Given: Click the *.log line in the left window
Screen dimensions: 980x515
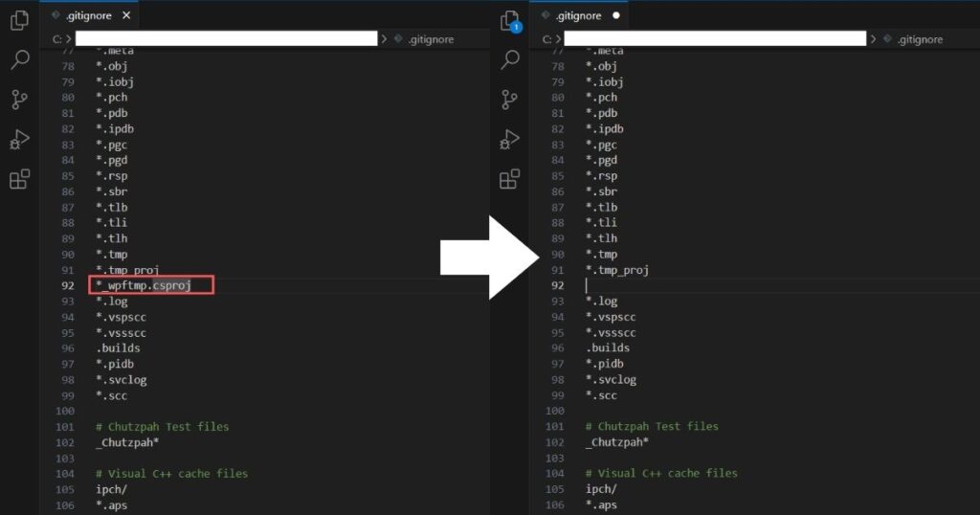Looking at the screenshot, I should [x=111, y=302].
